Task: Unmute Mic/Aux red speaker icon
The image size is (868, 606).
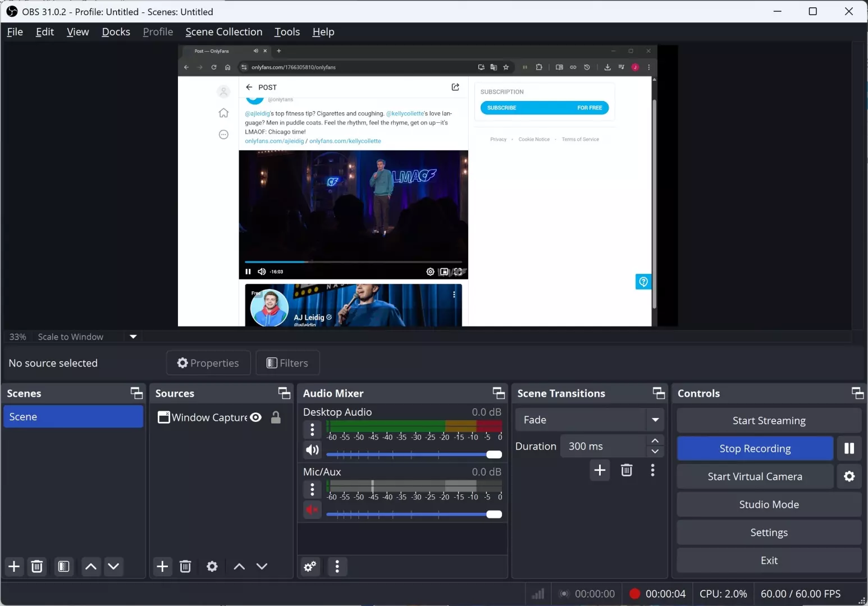Action: tap(312, 510)
